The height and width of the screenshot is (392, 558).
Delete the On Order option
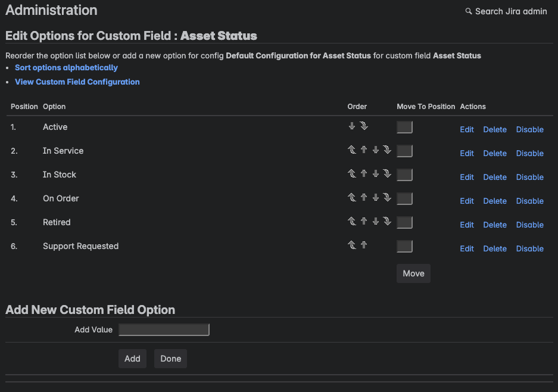coord(495,201)
